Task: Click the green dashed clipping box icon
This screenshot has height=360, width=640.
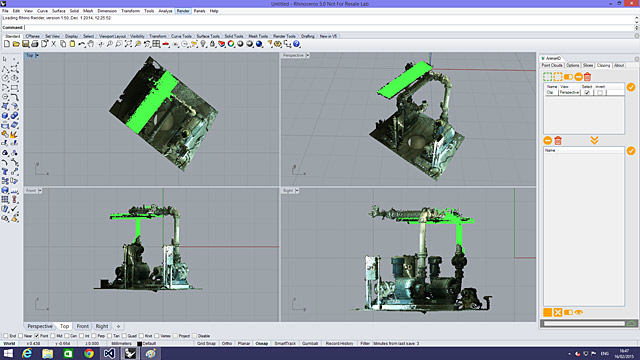Action: (548, 76)
